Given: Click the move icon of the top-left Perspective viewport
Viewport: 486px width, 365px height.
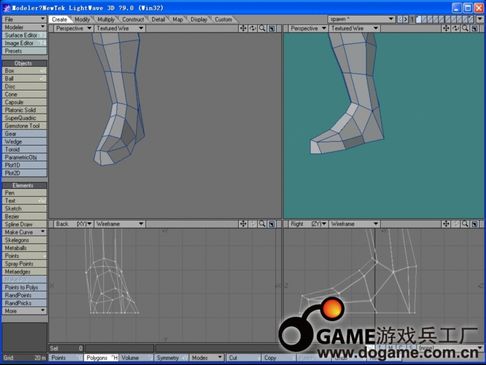Looking at the screenshot, I should coord(243,28).
